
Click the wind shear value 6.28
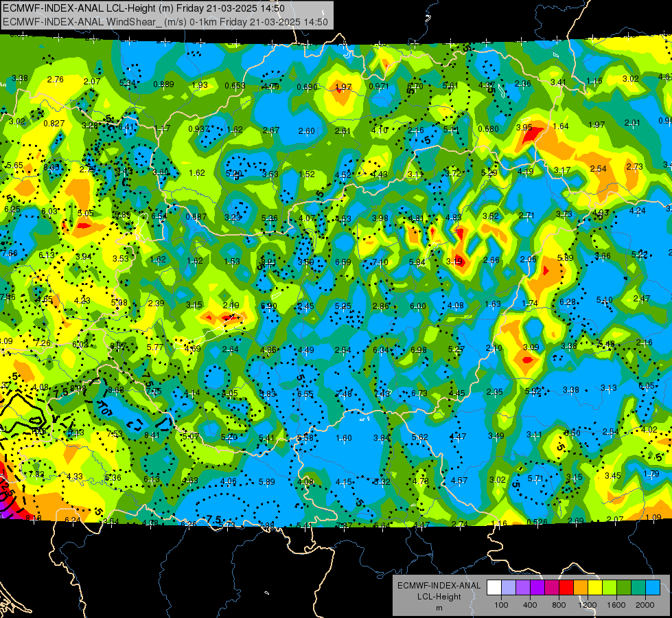click(568, 302)
